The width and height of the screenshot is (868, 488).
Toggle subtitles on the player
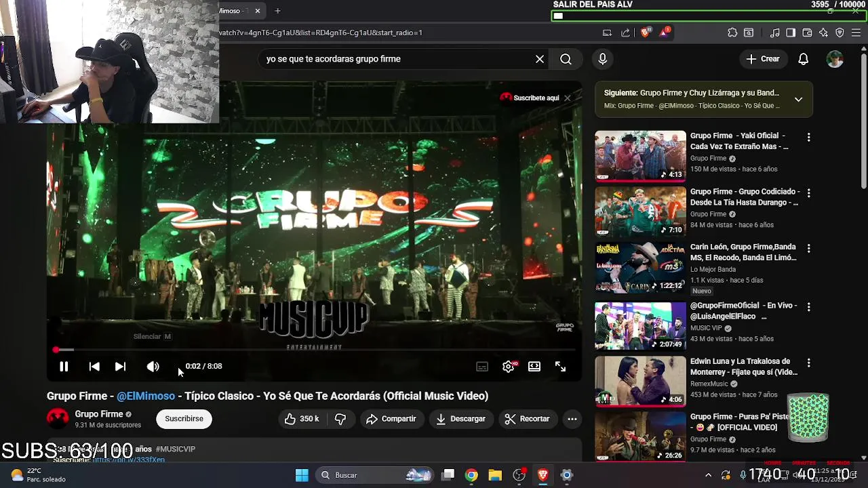(x=482, y=366)
